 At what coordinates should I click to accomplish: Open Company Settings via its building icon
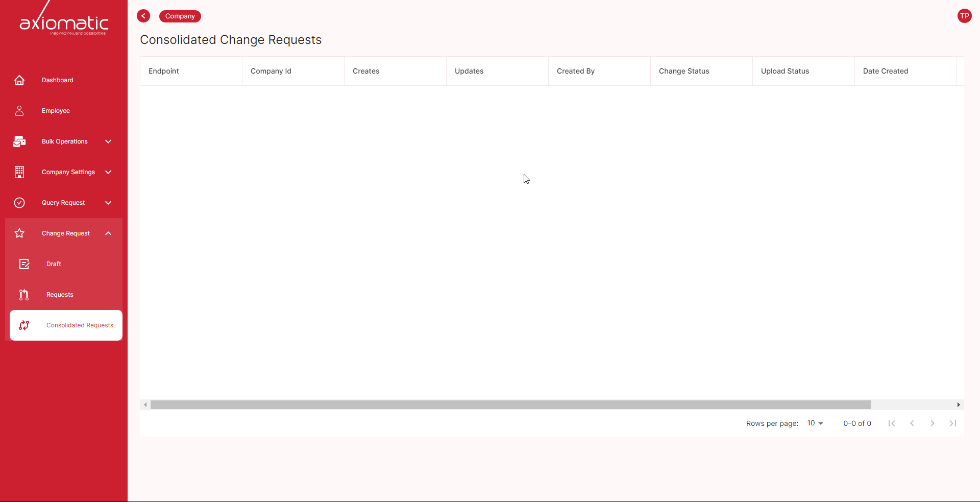click(x=19, y=172)
